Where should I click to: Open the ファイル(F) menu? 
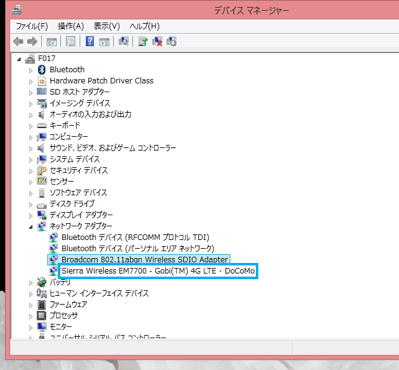tap(32, 26)
